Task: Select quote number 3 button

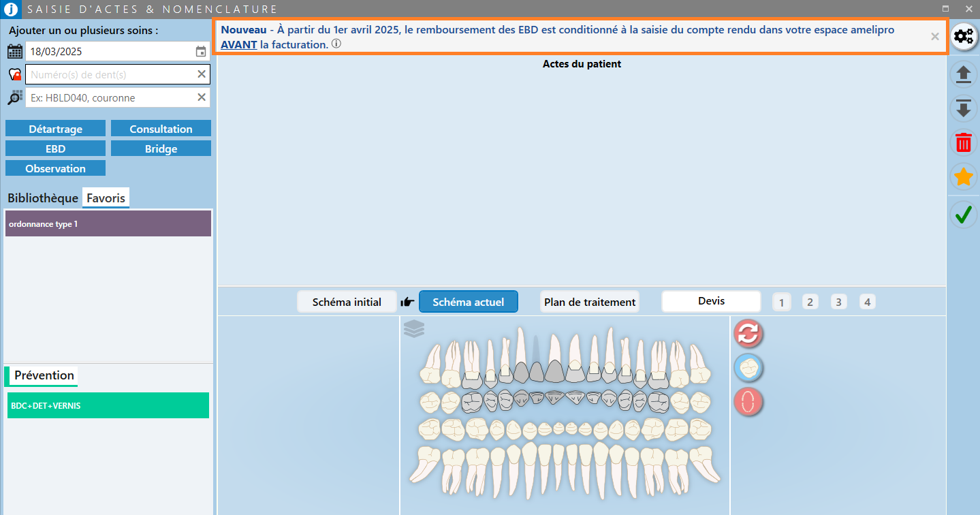Action: pyautogui.click(x=838, y=302)
